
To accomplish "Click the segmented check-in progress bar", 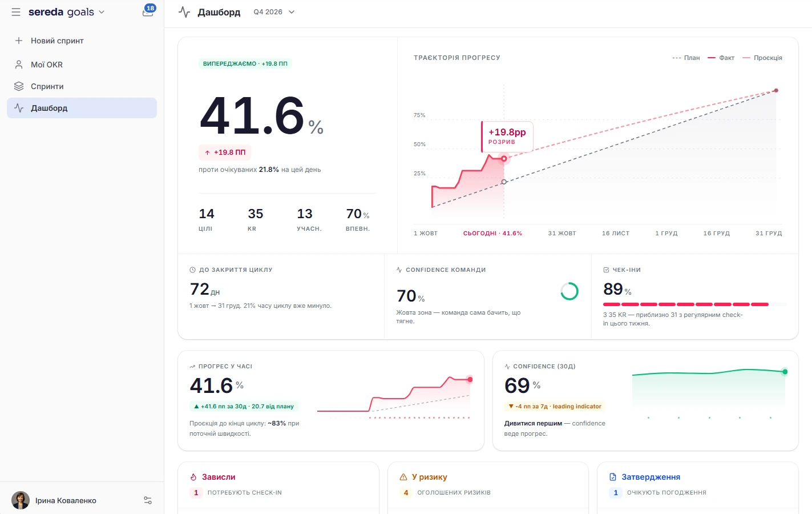I will [694, 304].
